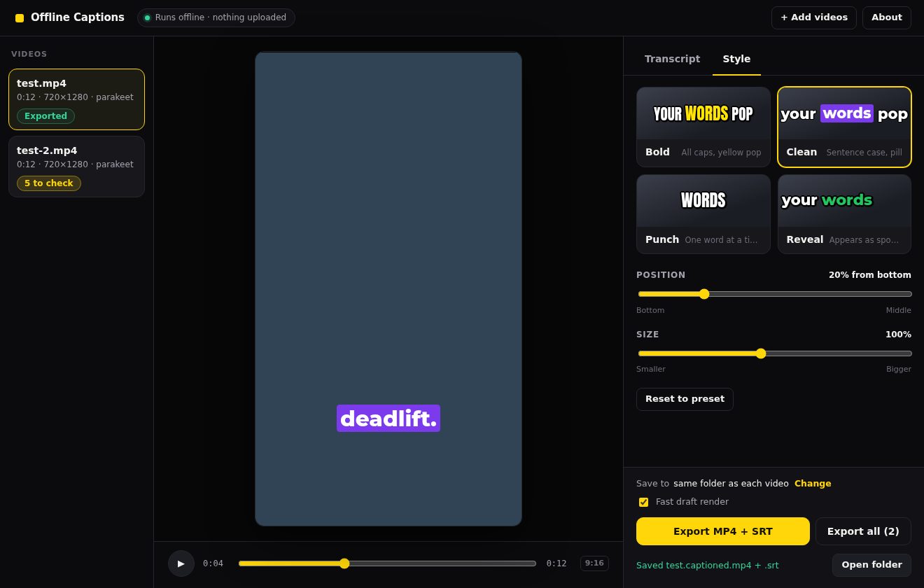
Task: Click the 100% size value
Action: [x=898, y=335]
